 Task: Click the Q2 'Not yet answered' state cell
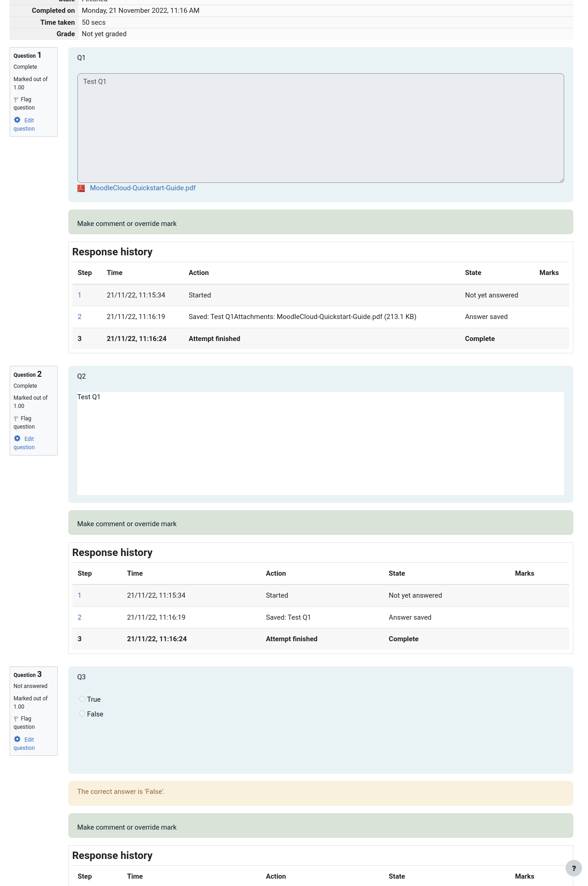click(x=415, y=595)
